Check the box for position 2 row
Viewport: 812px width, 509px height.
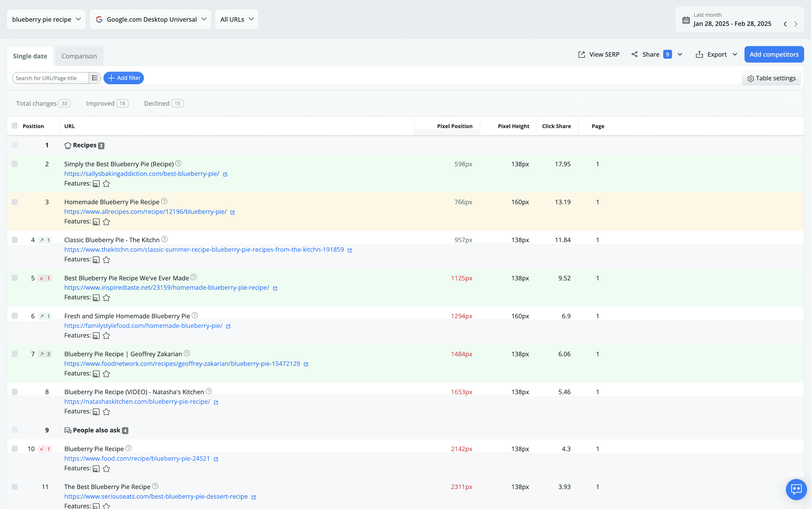(x=15, y=164)
